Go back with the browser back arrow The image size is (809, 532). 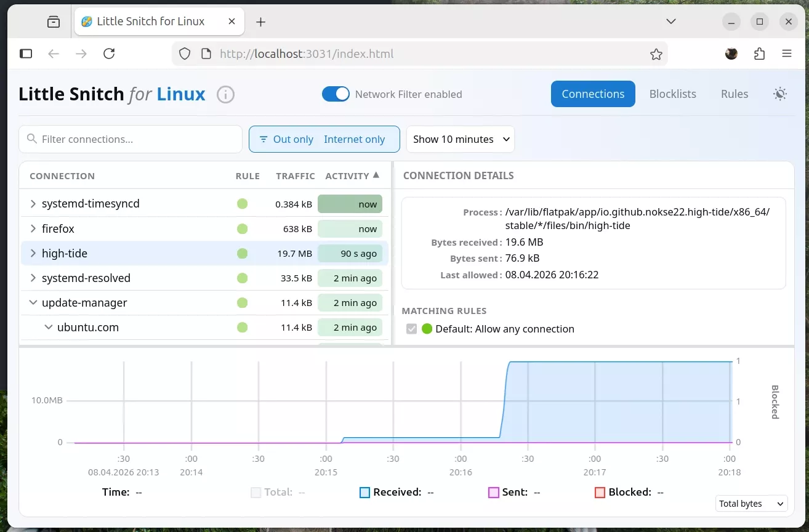(54, 54)
